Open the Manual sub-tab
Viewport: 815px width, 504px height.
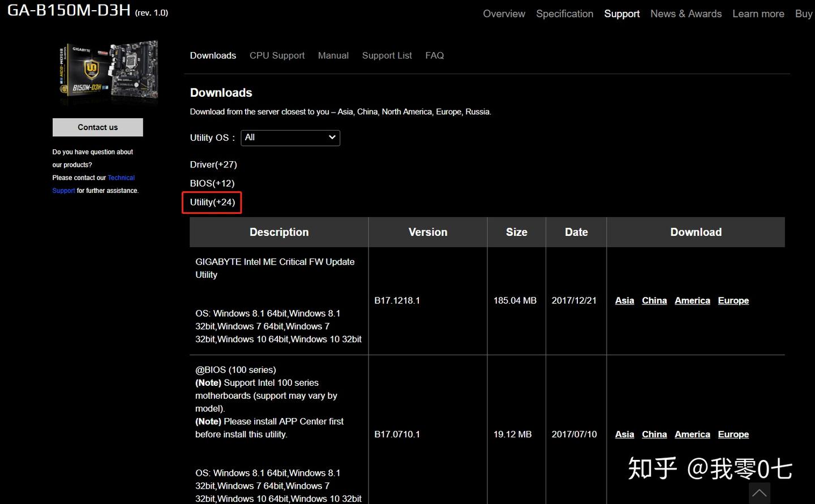333,55
